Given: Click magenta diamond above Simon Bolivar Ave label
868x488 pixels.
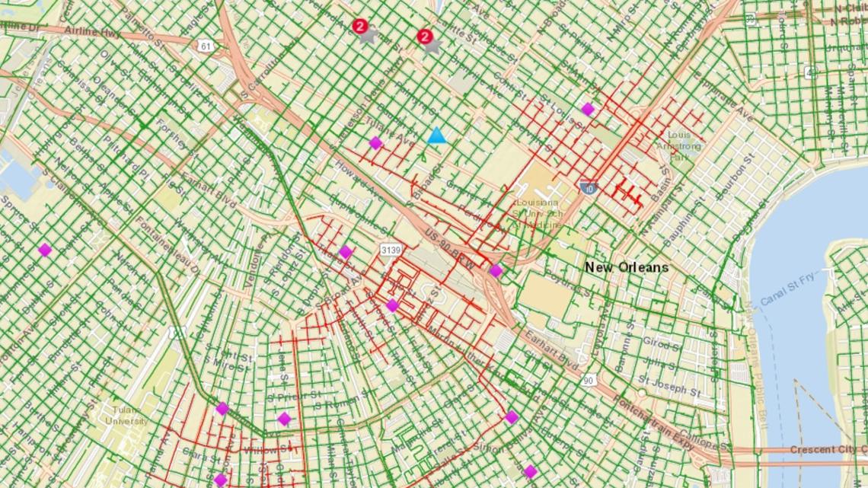Looking at the screenshot, I should click(512, 417).
